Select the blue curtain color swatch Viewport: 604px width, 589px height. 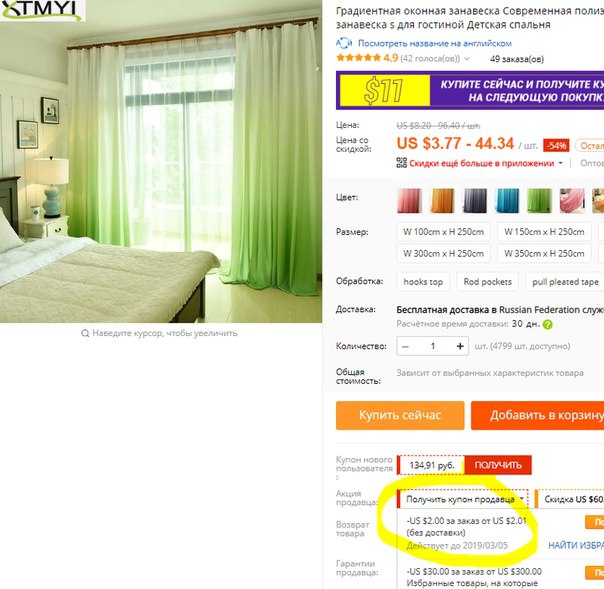507,201
